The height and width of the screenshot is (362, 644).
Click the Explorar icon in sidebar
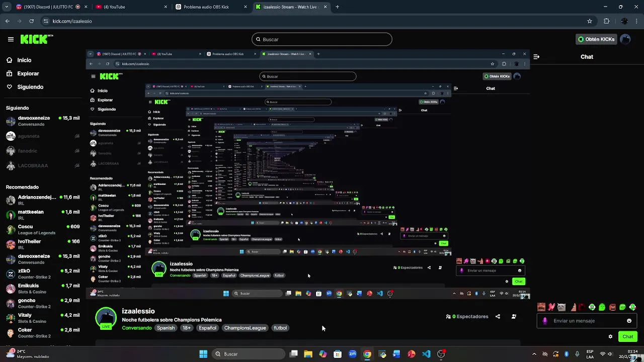[x=9, y=73]
